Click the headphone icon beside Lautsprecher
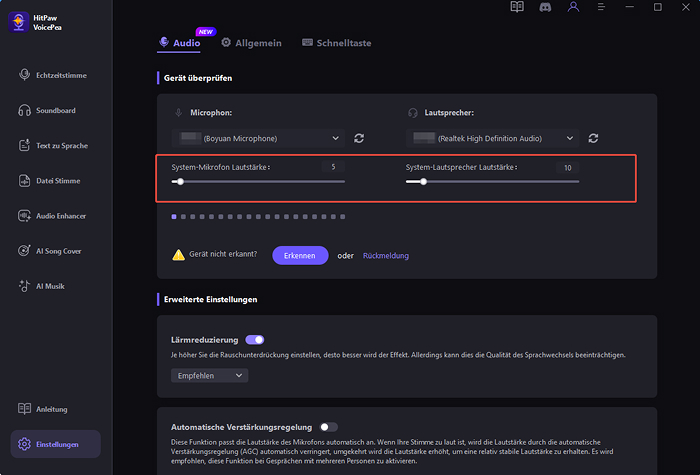The height and width of the screenshot is (475, 700). point(413,113)
